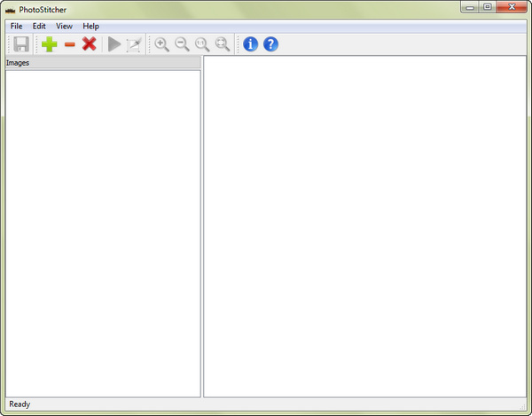Click the empty panorama preview area
532x416 pixels.
364,226
